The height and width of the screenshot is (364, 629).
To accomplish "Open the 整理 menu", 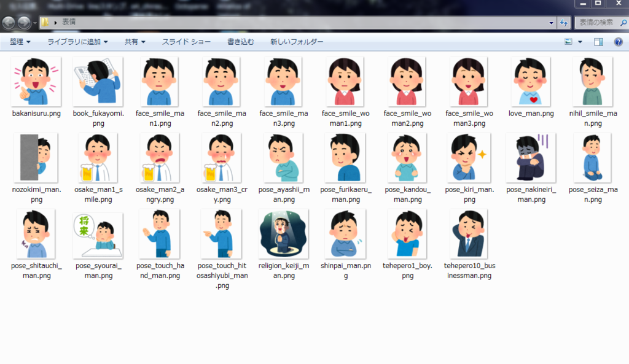I will coord(20,42).
